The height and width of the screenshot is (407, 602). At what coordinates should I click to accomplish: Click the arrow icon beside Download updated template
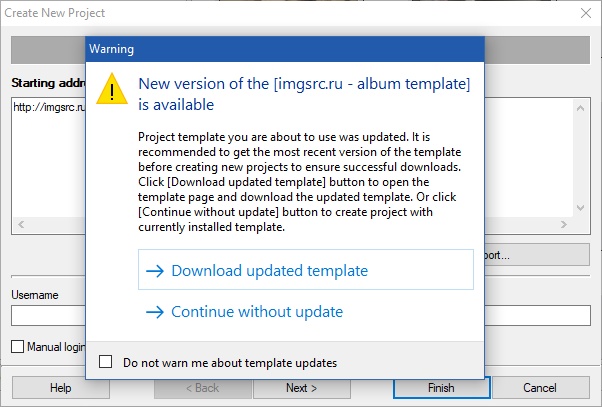click(155, 271)
